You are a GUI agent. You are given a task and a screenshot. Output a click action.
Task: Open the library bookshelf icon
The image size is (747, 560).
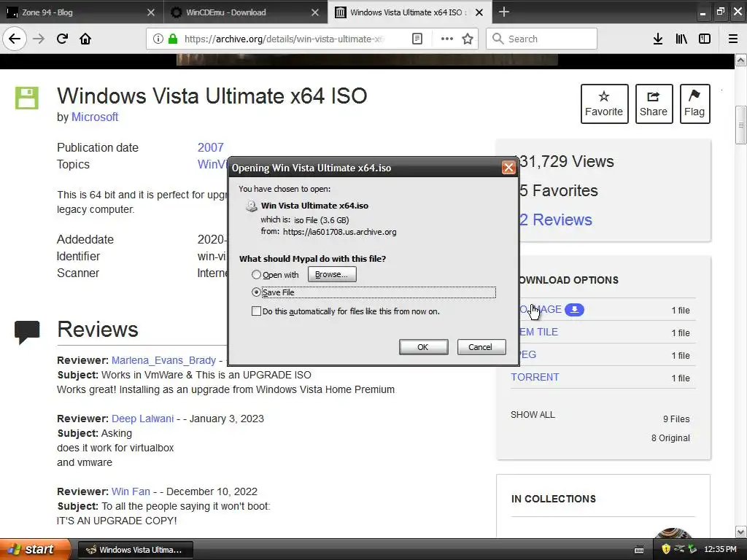pos(681,39)
